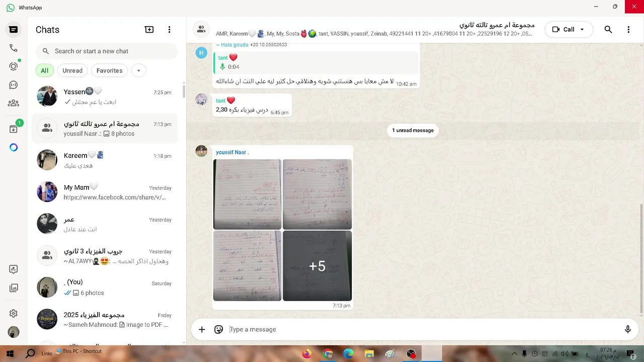Open taskbar search magnifier
Screen dimensions: 644x362
[30, 354]
